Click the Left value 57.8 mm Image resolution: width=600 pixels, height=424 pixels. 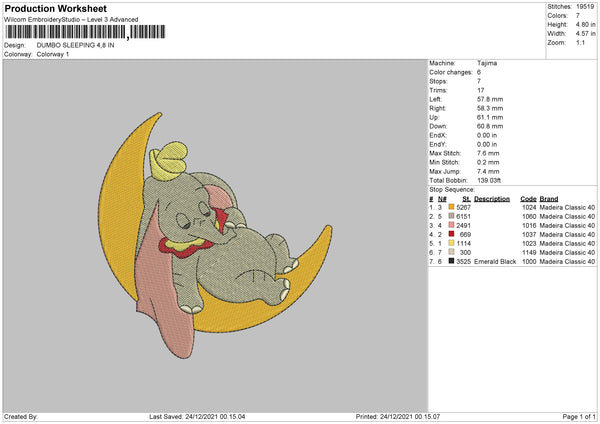490,99
